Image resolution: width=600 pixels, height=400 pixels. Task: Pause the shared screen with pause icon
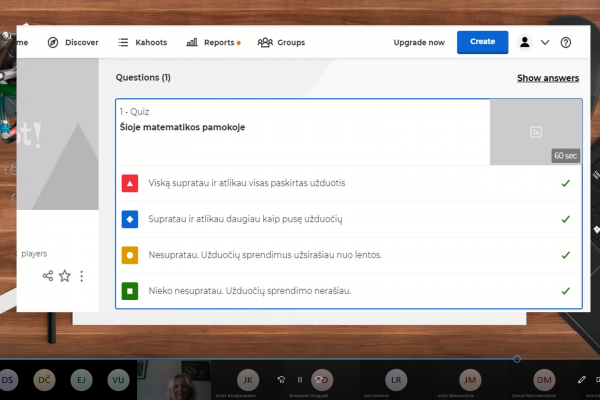pos(300,380)
